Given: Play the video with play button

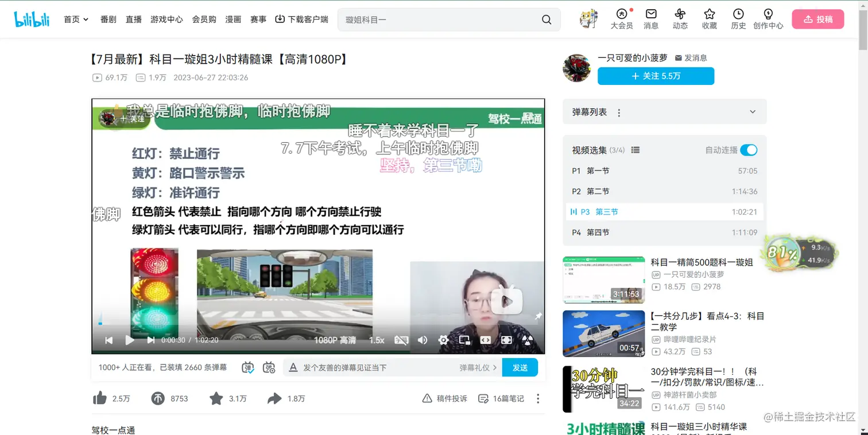Looking at the screenshot, I should pyautogui.click(x=130, y=340).
